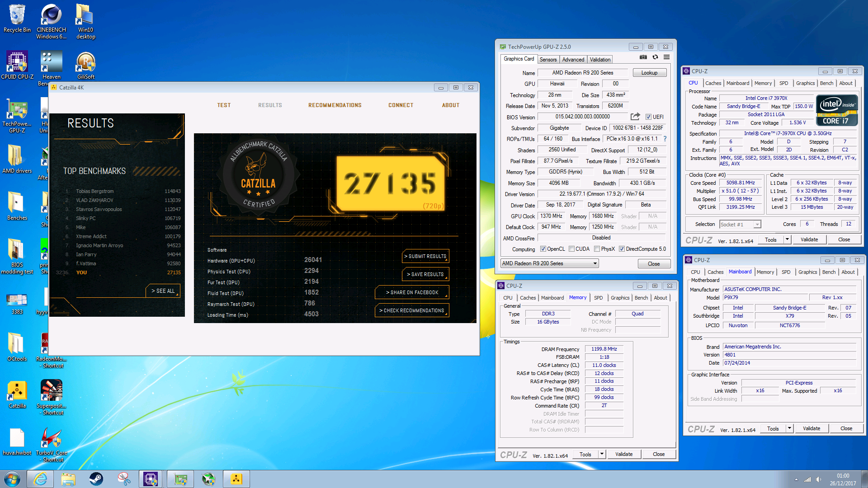Switch to the Advanced tab in GPU-Z
Image resolution: width=868 pixels, height=488 pixels.
573,60
